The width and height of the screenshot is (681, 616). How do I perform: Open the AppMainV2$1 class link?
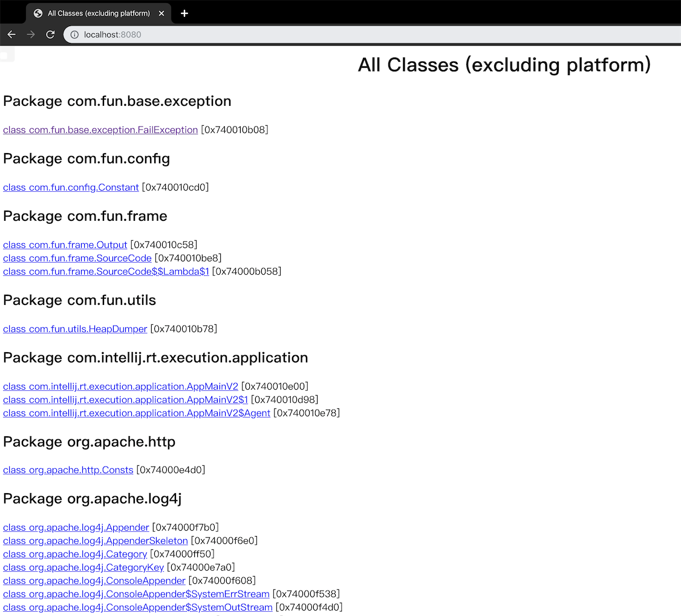tap(126, 399)
